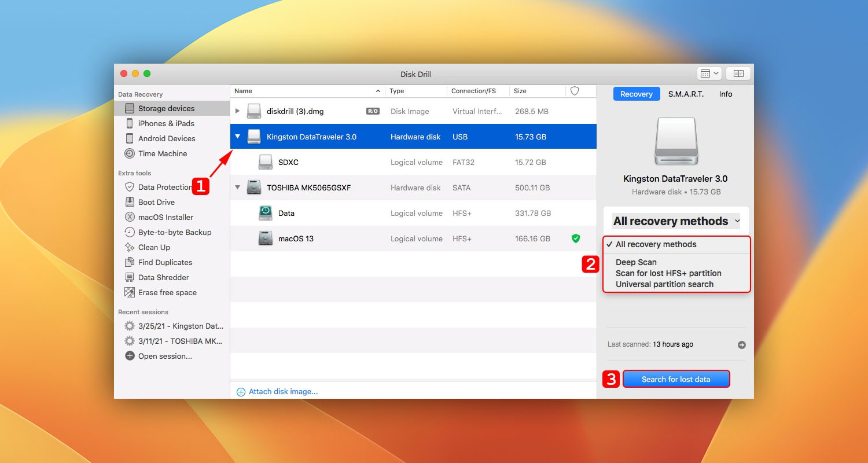Click the Data Time Machine volume icon
Screen dimensions: 868x463
point(266,213)
